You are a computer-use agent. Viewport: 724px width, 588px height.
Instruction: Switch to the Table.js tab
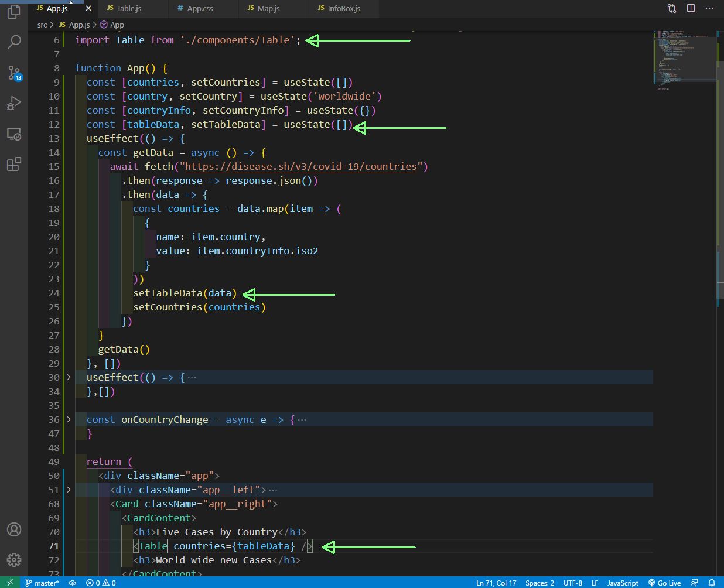(134, 8)
